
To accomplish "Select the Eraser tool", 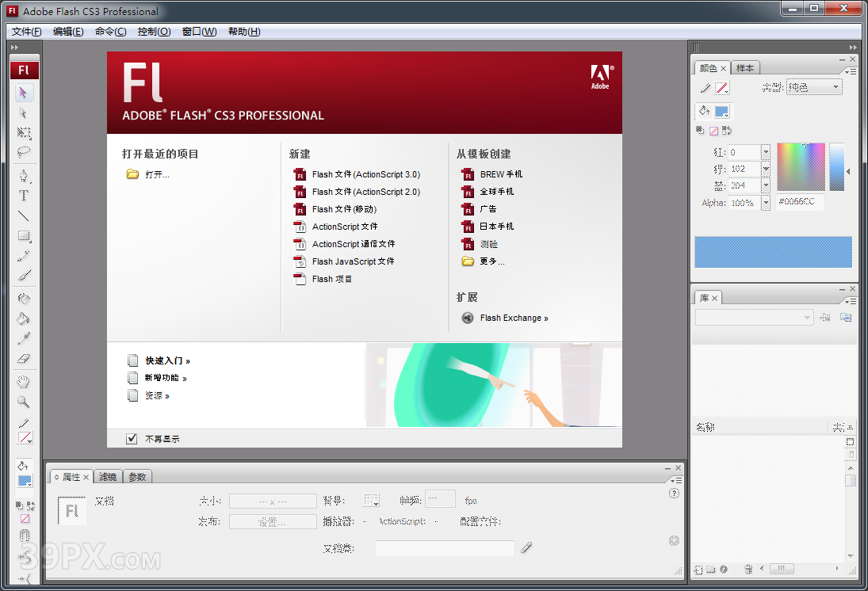I will coord(23,359).
